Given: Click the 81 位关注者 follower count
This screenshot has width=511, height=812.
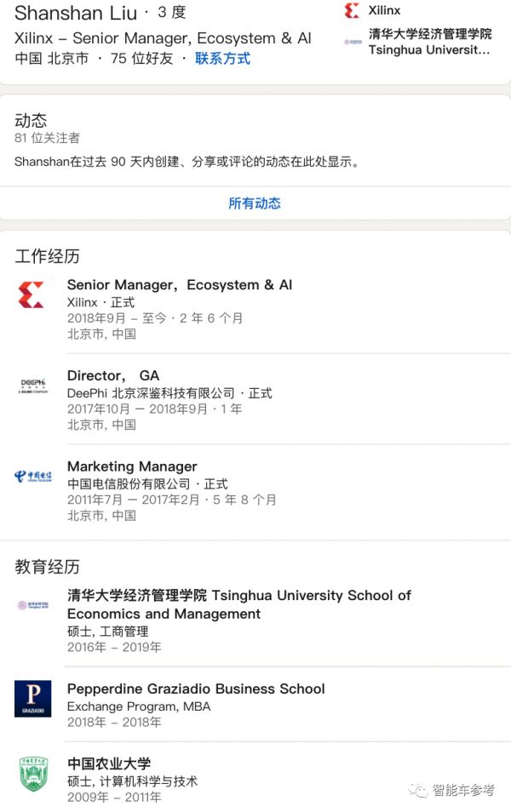Looking at the screenshot, I should 47,138.
